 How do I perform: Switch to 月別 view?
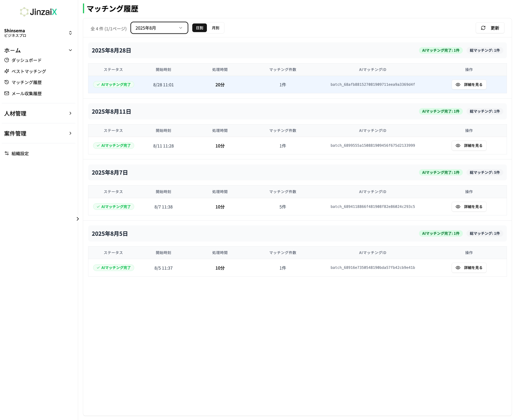(215, 28)
